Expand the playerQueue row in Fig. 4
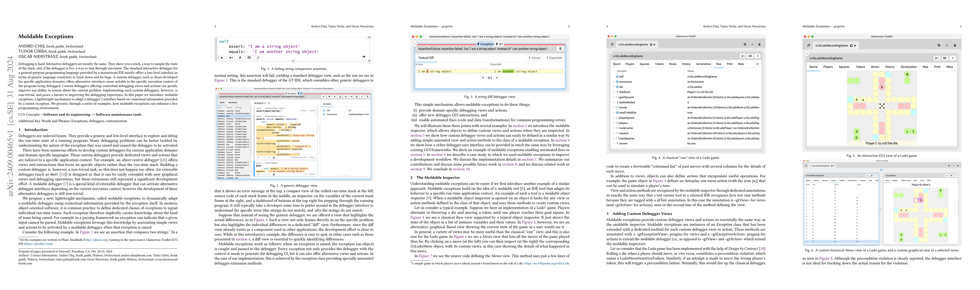This screenshot has height=290, width=980. click(614, 118)
